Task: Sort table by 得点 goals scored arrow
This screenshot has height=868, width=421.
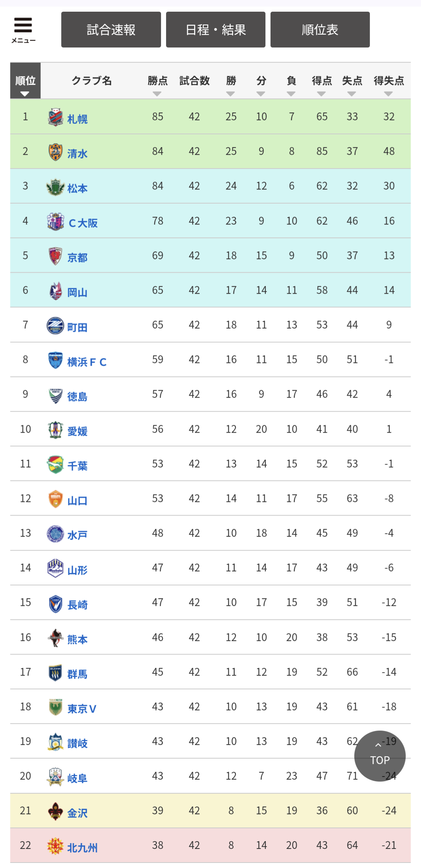Action: [x=322, y=94]
